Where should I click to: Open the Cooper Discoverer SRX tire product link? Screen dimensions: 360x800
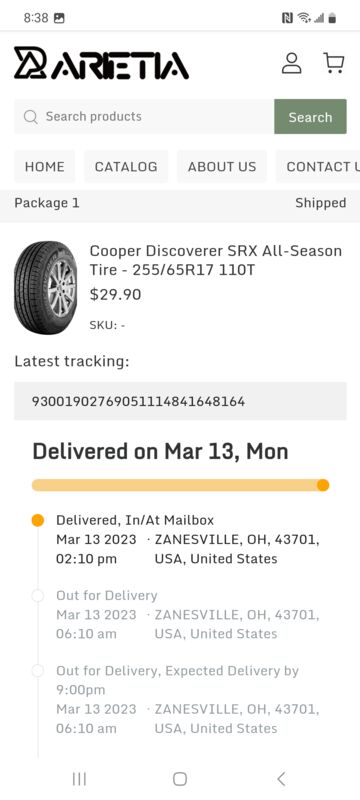[216, 260]
